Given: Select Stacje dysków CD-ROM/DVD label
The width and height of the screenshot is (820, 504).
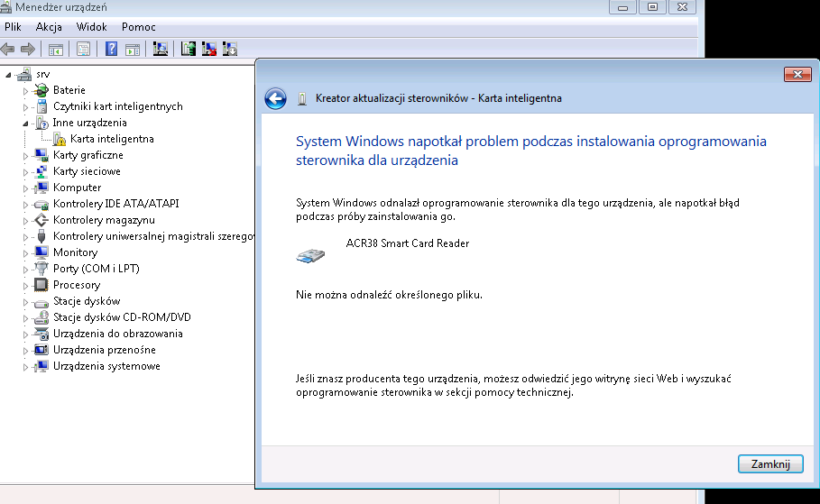Looking at the screenshot, I should coord(122,317).
